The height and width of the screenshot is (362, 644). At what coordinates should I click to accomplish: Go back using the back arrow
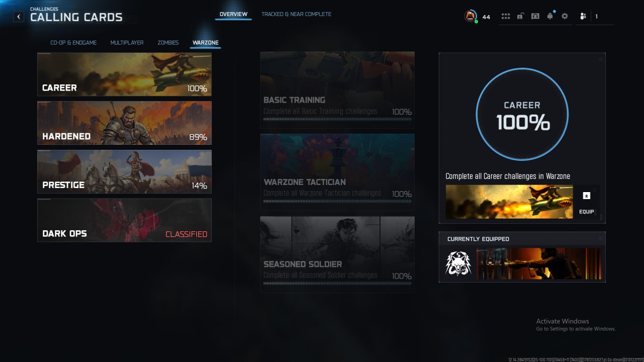click(19, 17)
